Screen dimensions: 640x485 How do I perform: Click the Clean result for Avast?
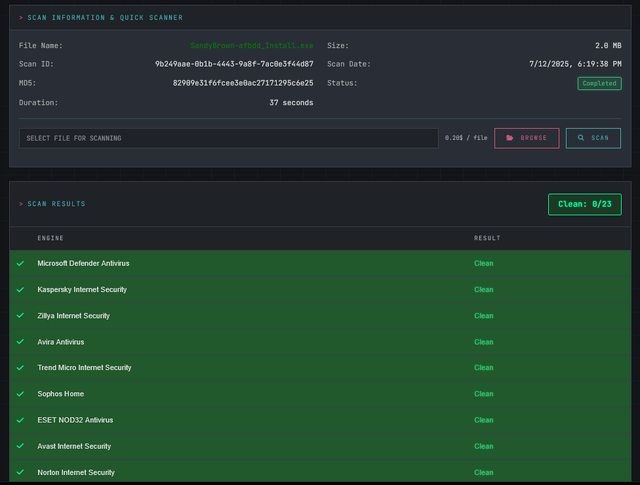click(x=484, y=446)
